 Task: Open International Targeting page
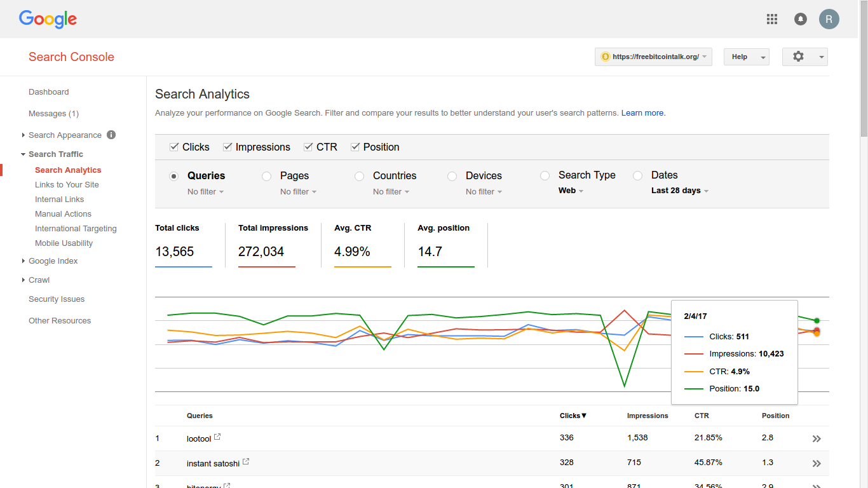76,229
